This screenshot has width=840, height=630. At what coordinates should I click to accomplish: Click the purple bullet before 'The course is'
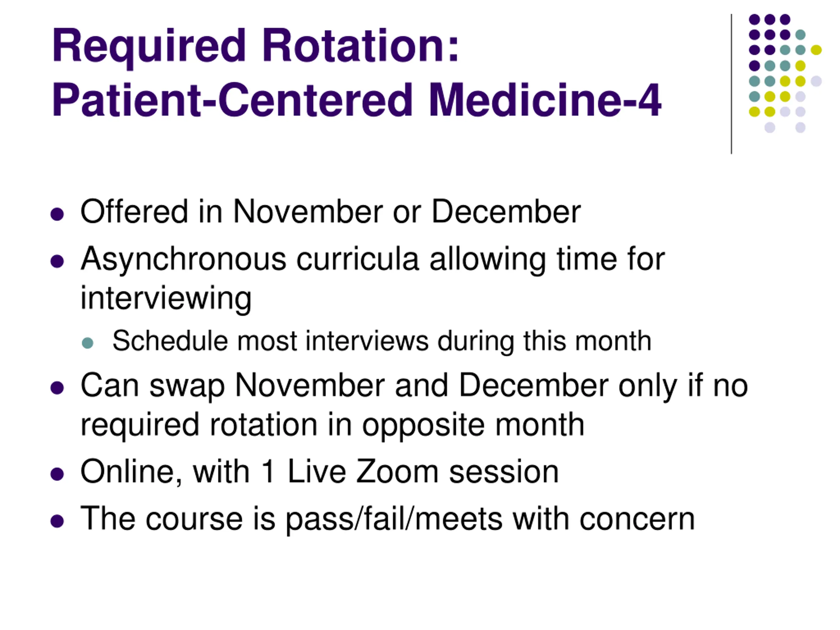[57, 521]
